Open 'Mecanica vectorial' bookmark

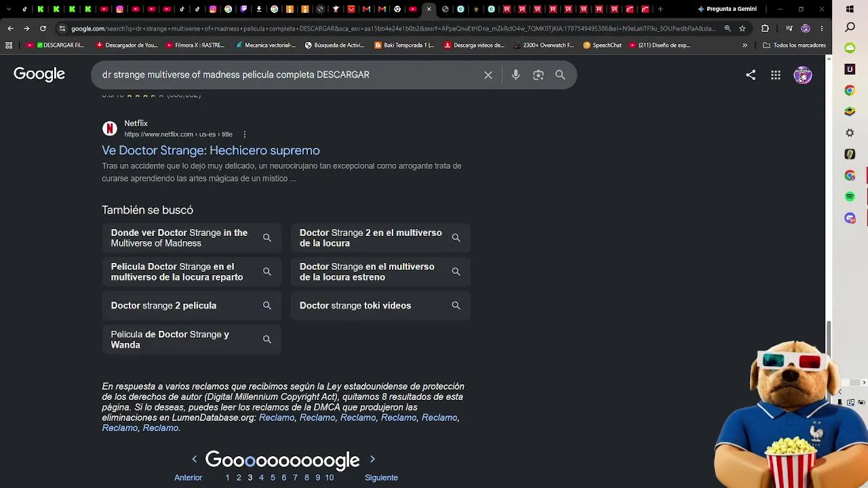(265, 45)
